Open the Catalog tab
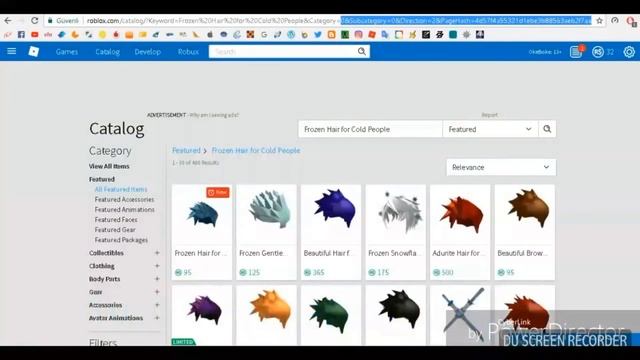 (107, 52)
